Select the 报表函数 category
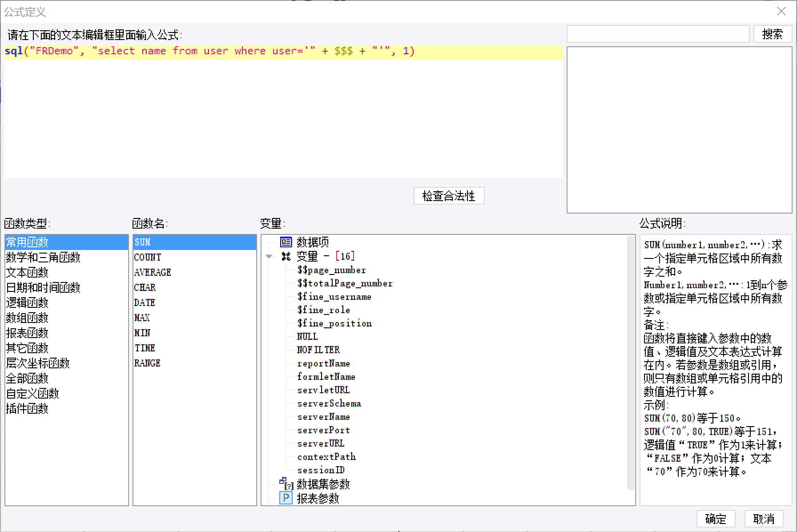Screen dimensions: 797x532 pos(67,333)
